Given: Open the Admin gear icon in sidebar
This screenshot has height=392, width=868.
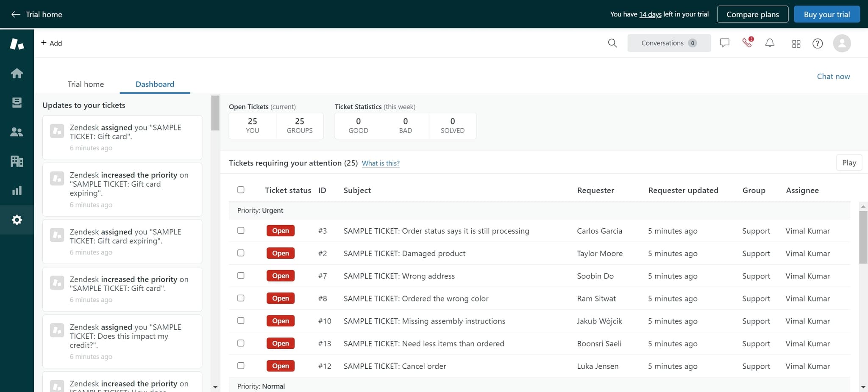Looking at the screenshot, I should tap(17, 220).
